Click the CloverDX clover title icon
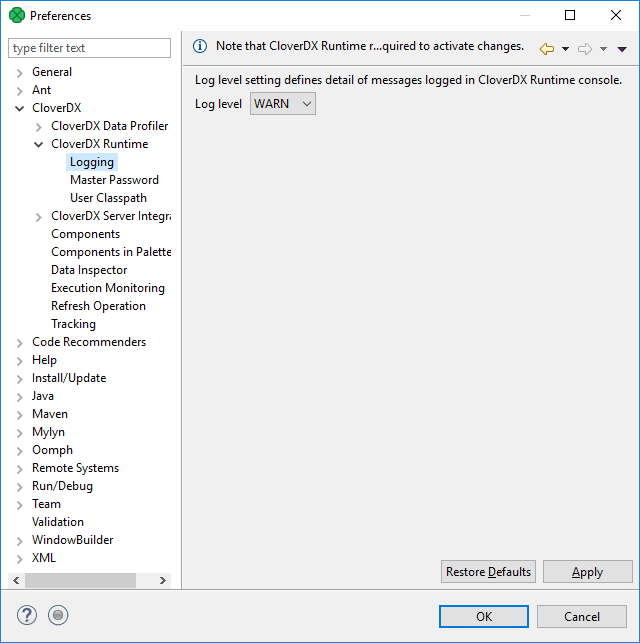Screen dimensions: 640x643 pyautogui.click(x=17, y=16)
